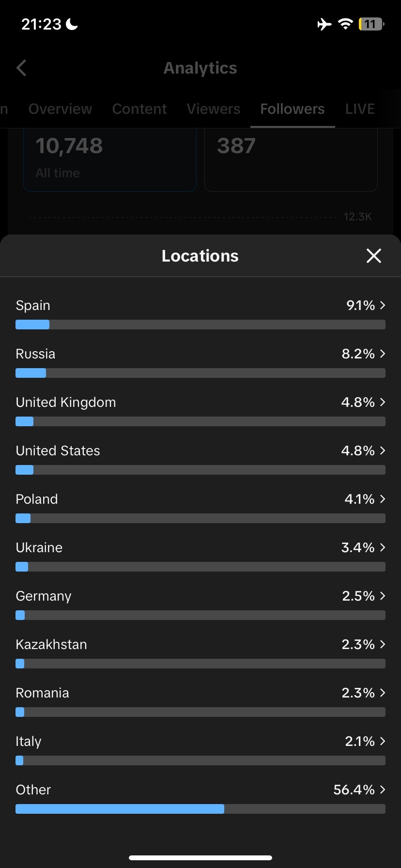The image size is (401, 868).
Task: Switch to the Content tab
Action: tap(139, 109)
